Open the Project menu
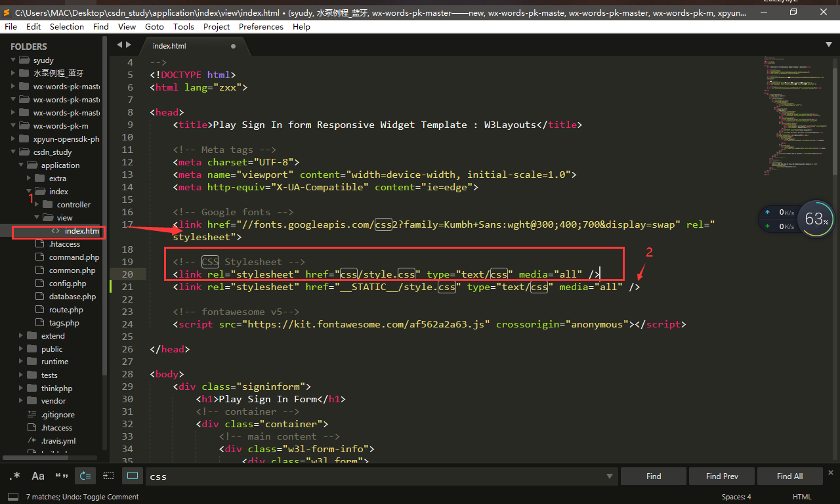This screenshot has width=840, height=504. pos(217,26)
